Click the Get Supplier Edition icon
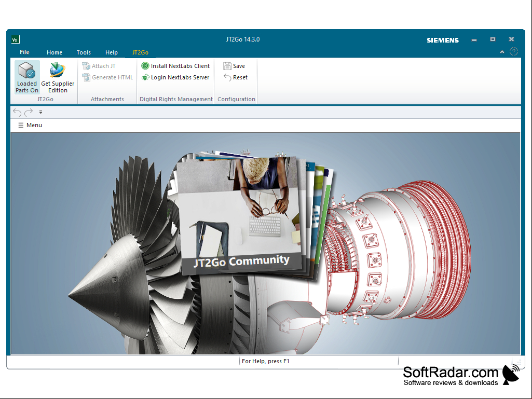The height and width of the screenshot is (399, 532). coord(58,77)
